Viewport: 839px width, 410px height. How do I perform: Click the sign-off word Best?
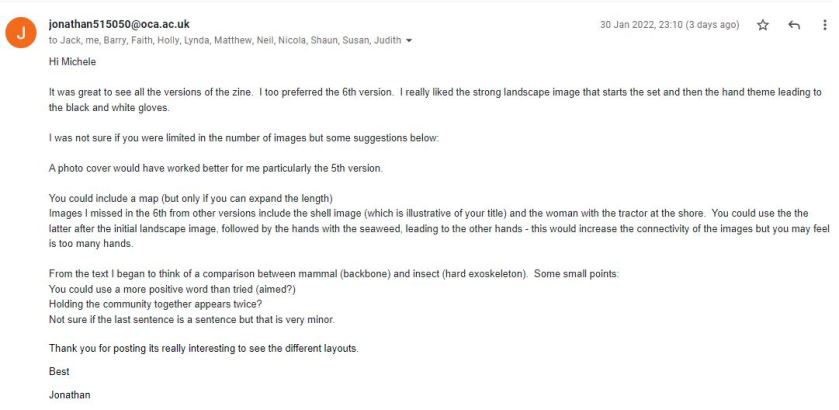coord(59,372)
